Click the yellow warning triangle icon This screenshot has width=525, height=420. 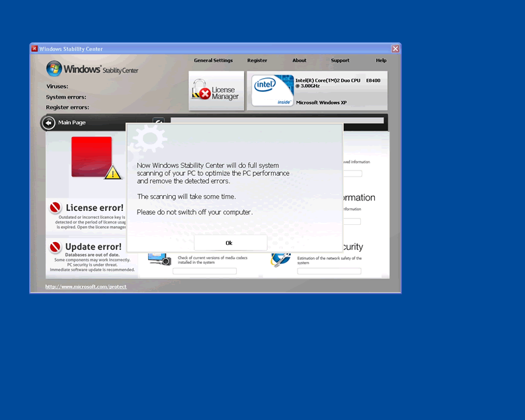(113, 172)
